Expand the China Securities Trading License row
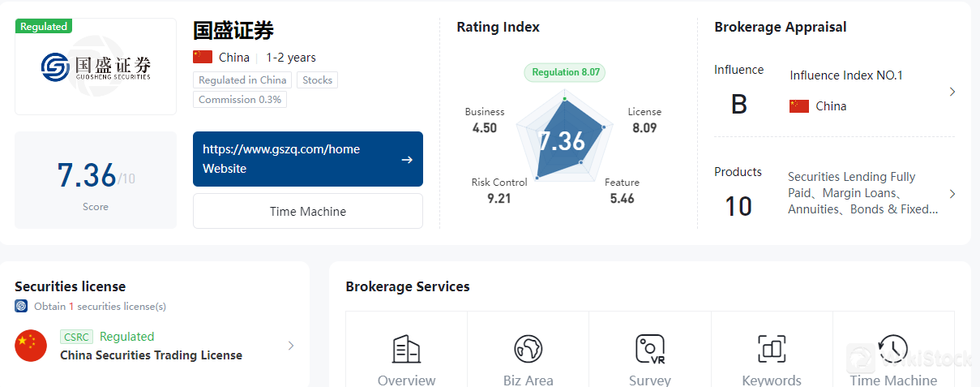 click(x=291, y=346)
